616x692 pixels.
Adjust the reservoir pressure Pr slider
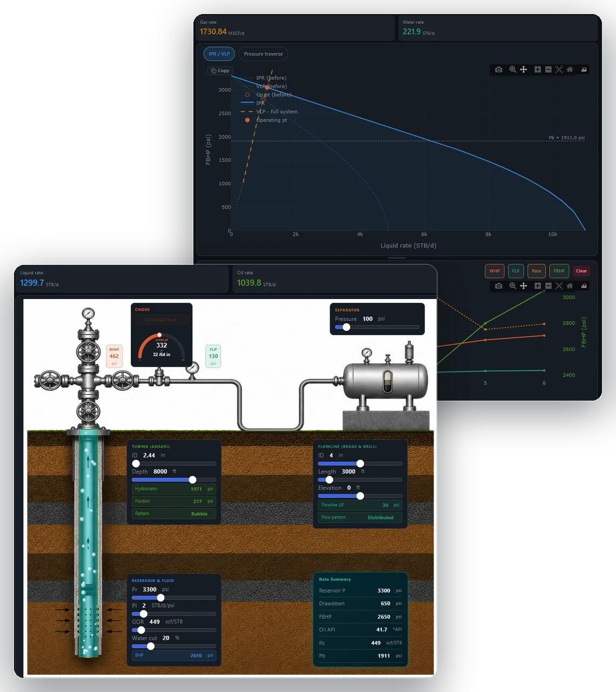pos(174,597)
